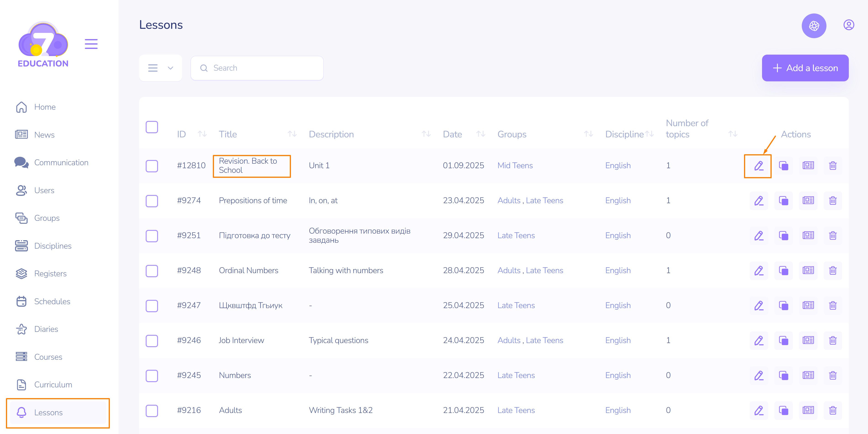This screenshot has width=868, height=434.
Task: Open Schedules in the sidebar
Action: [52, 301]
